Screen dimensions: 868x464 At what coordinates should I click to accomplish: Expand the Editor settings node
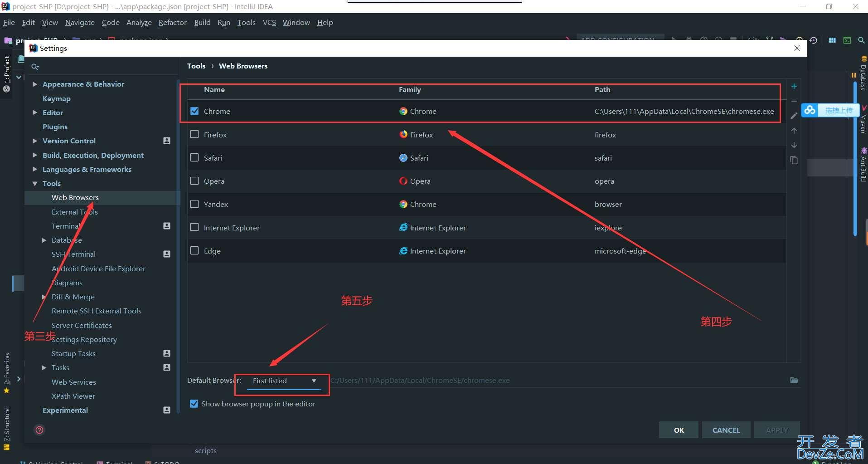pos(35,112)
